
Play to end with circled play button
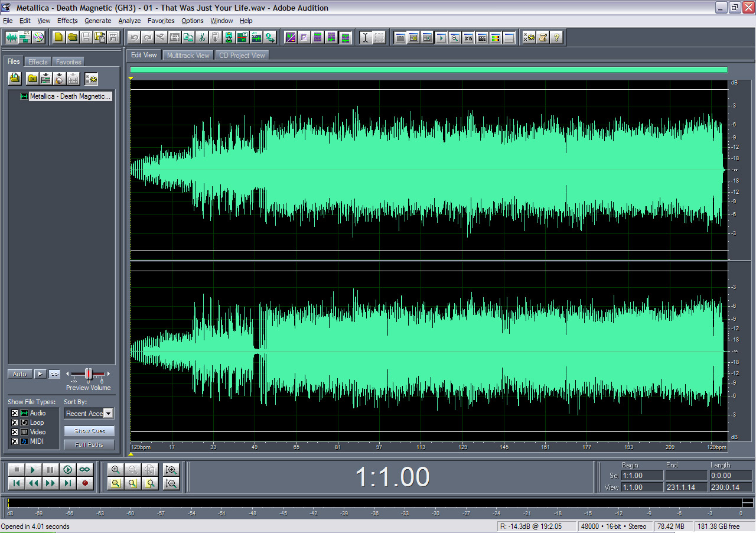pyautogui.click(x=68, y=470)
